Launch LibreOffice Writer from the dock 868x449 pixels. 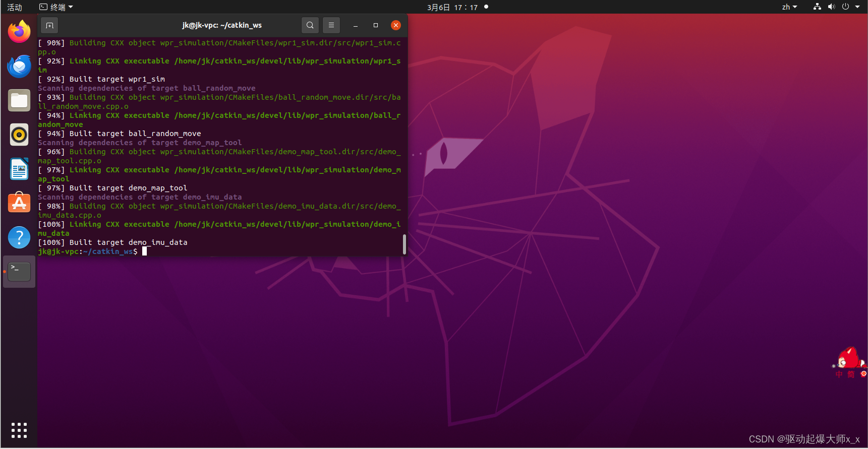(x=19, y=169)
